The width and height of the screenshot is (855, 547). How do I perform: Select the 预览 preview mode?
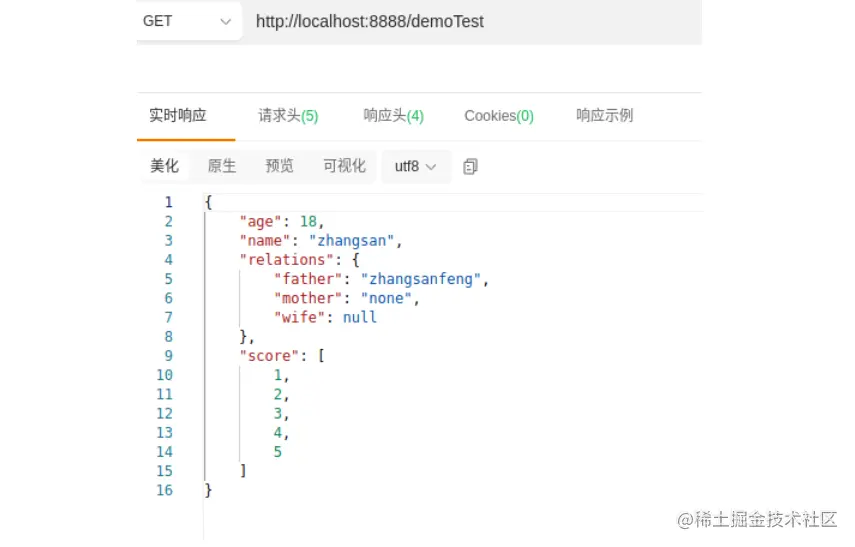(279, 166)
